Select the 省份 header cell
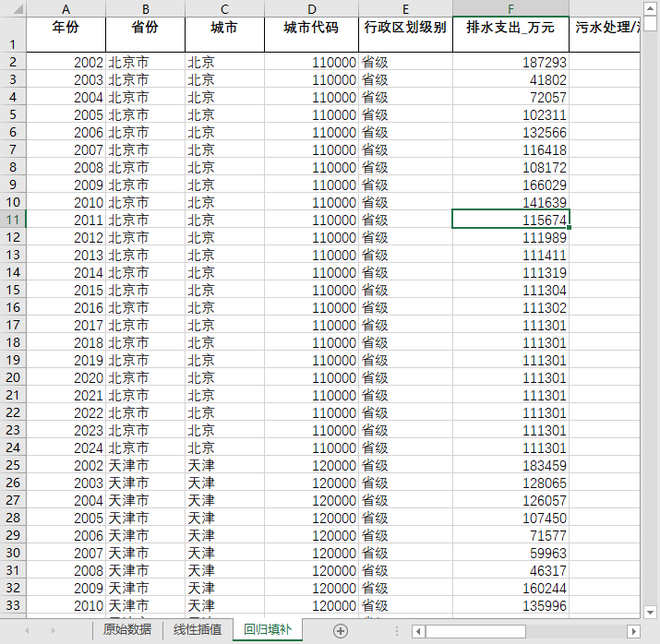This screenshot has width=660, height=644. point(145,34)
